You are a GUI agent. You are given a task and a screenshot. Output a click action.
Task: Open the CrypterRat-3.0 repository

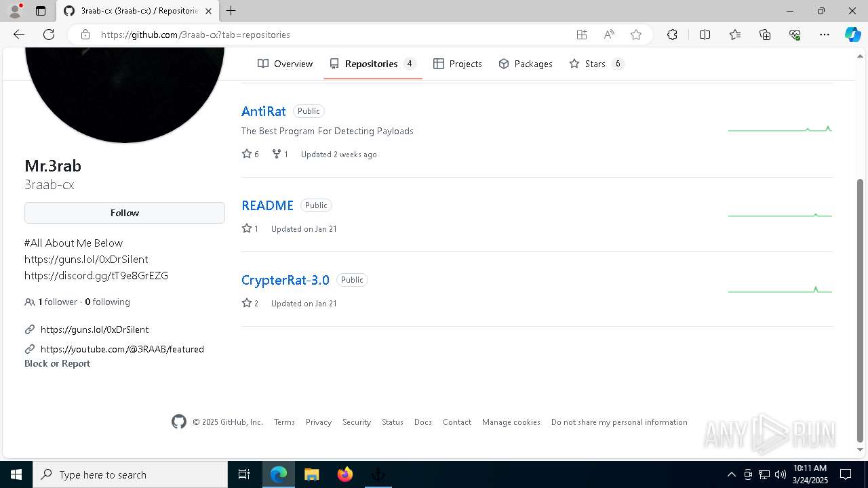[285, 280]
